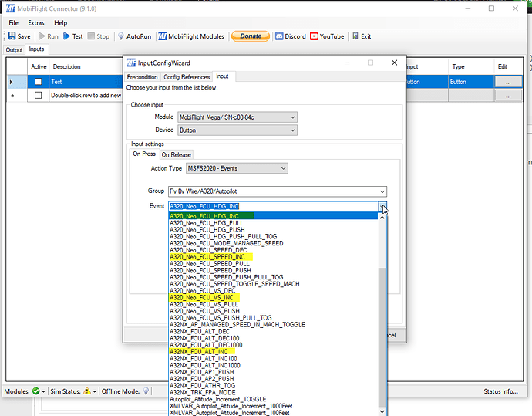This screenshot has height=416, width=532.
Task: Toggle AutoRun in the toolbar
Action: tap(133, 36)
